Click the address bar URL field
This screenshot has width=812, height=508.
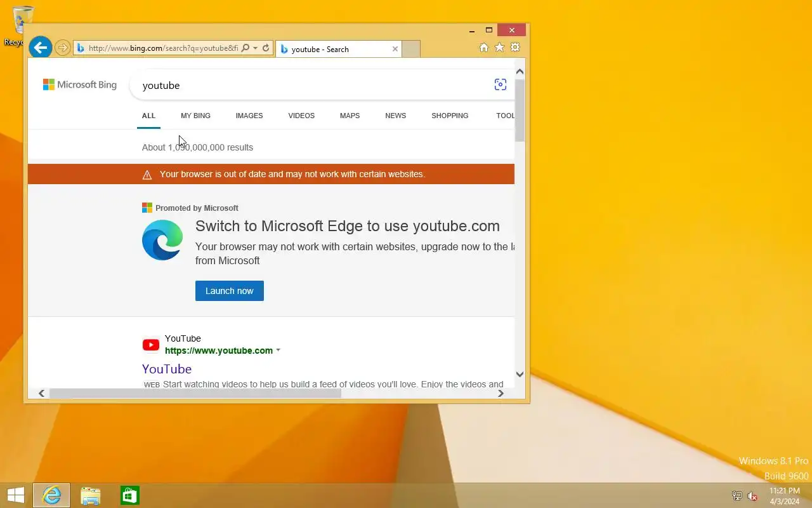(x=164, y=48)
